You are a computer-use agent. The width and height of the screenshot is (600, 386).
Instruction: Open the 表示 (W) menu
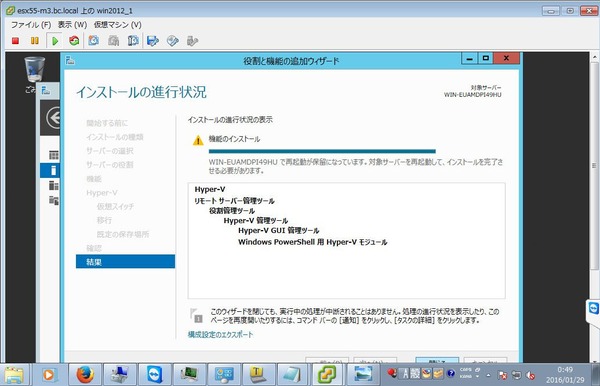[x=72, y=25]
